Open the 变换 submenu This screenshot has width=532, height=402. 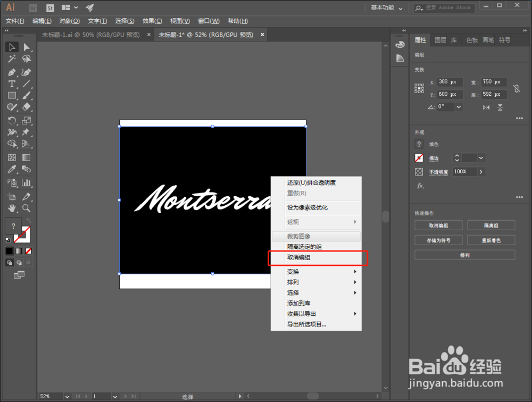coord(316,272)
